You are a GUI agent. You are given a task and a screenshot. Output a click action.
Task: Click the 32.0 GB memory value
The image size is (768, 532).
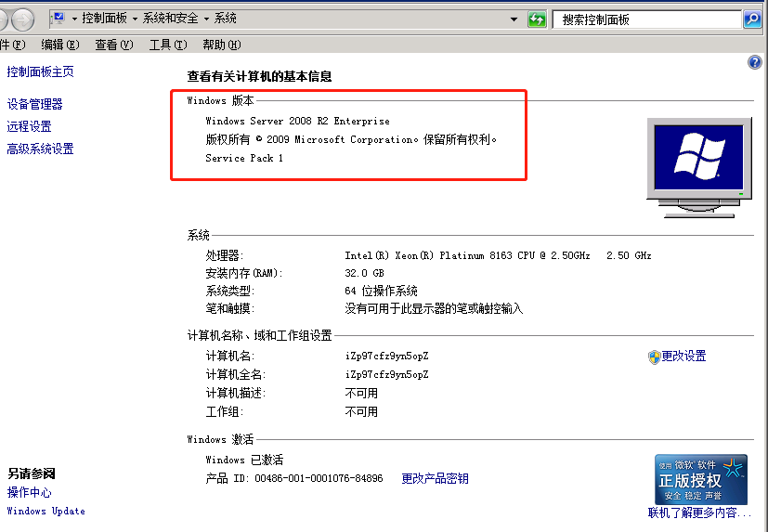(364, 273)
